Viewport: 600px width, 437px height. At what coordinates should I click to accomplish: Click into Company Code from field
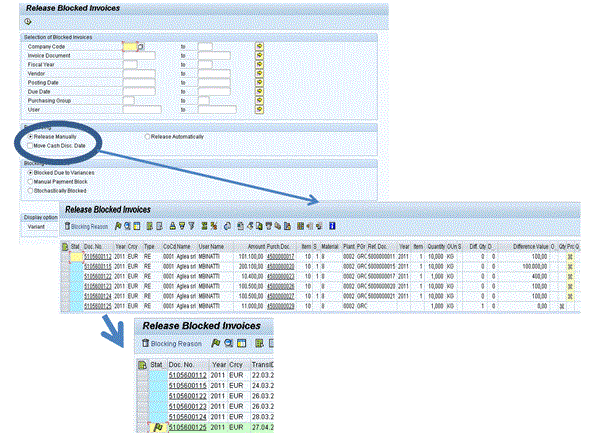click(x=130, y=47)
